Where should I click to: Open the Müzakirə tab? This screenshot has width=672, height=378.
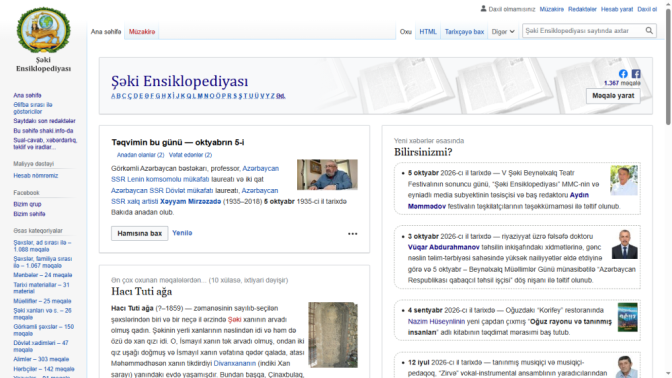tap(142, 32)
